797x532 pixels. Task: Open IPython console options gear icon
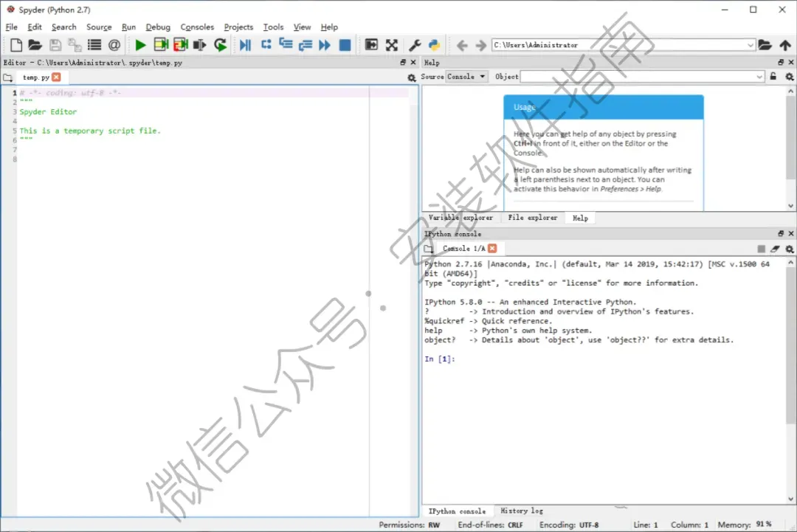(790, 249)
